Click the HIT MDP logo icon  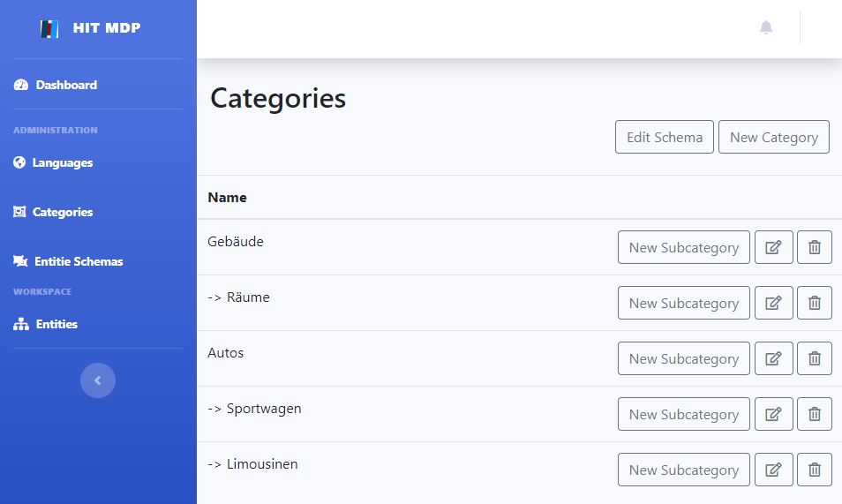49,28
